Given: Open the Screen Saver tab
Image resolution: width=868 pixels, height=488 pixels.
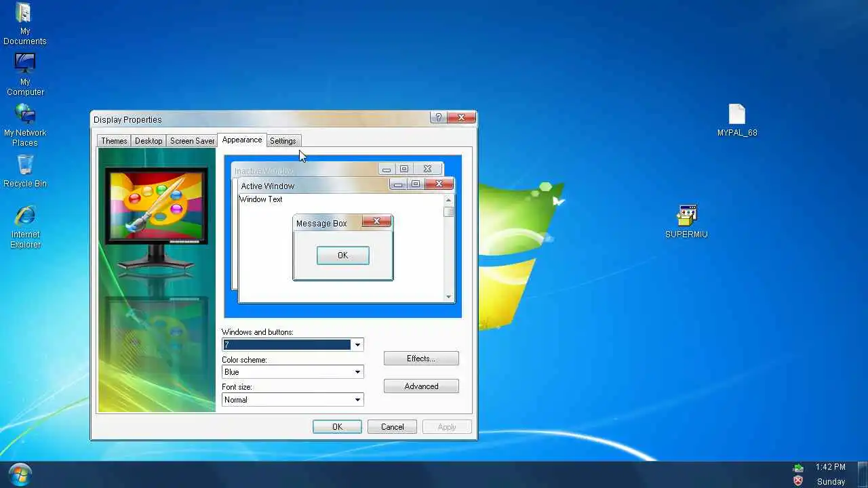Looking at the screenshot, I should 192,141.
